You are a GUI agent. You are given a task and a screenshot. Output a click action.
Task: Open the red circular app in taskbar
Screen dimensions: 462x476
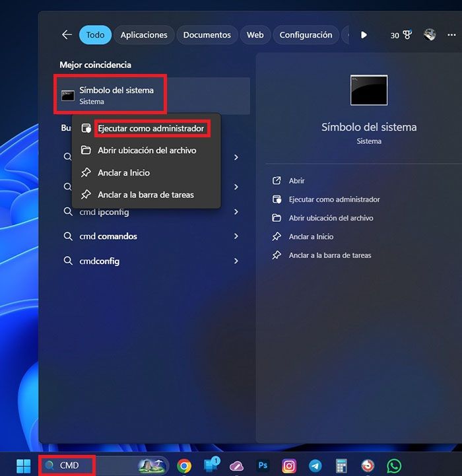[x=368, y=465]
